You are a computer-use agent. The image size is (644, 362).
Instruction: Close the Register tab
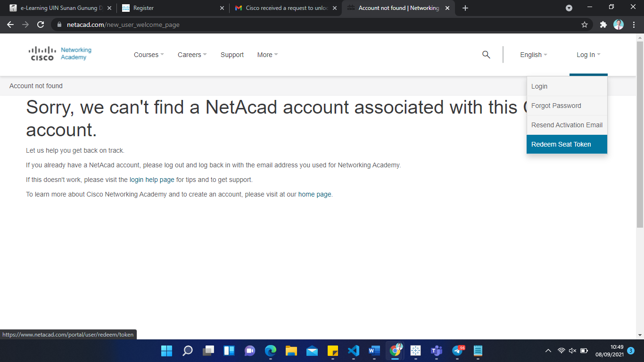tap(222, 8)
